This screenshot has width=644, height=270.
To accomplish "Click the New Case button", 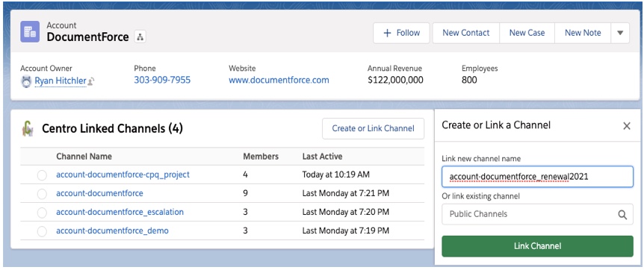I will [527, 33].
